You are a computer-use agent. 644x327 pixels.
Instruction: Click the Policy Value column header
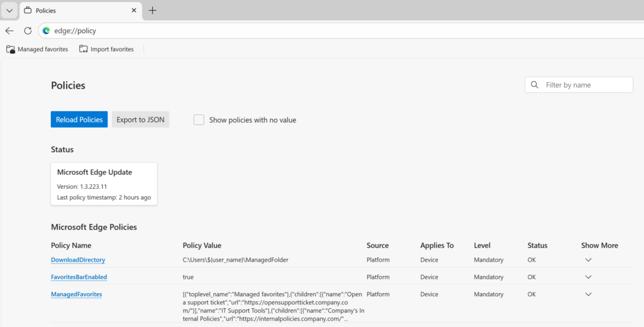[202, 245]
